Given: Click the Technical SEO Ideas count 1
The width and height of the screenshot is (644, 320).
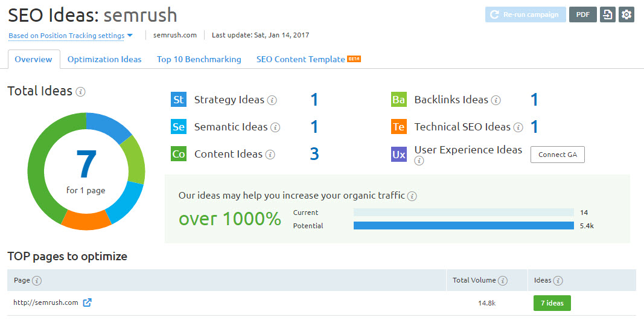Looking at the screenshot, I should click(x=534, y=127).
